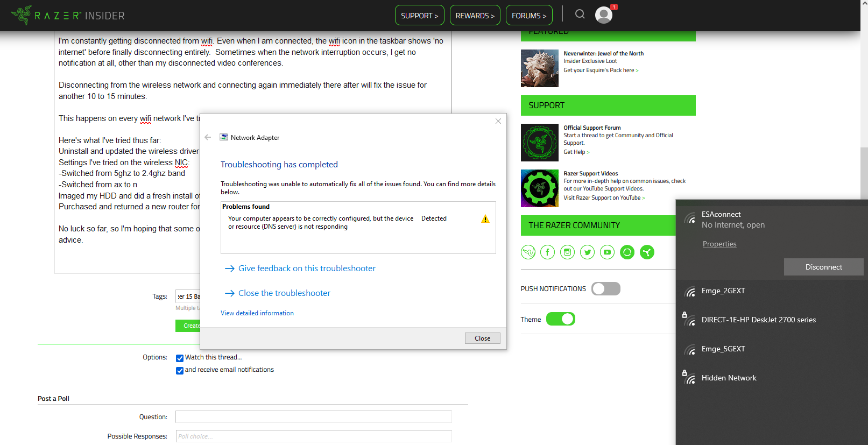Open the Official Support Forum badge image

point(539,143)
